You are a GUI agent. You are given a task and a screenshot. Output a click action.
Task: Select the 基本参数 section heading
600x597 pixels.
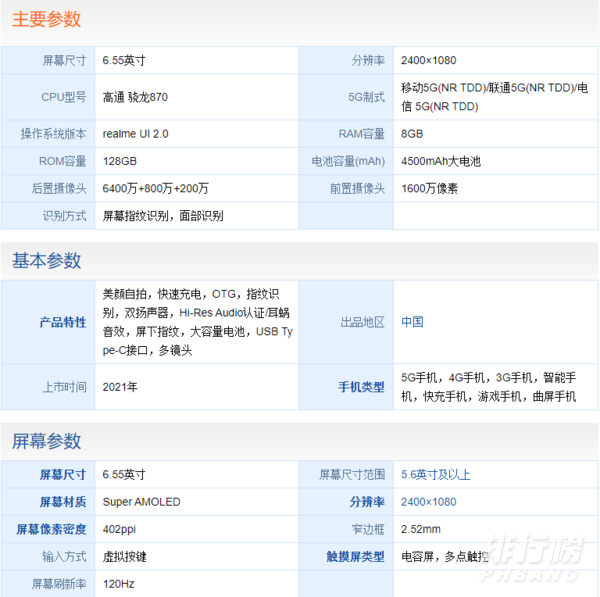[46, 261]
